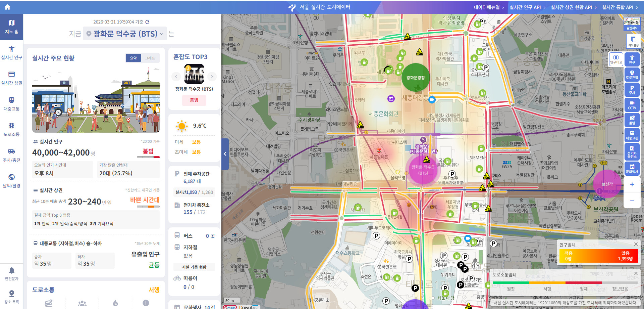Click the 붐빔 badge under BTS thumbnail
Viewport: 644px width, 309px height.
[x=194, y=100]
